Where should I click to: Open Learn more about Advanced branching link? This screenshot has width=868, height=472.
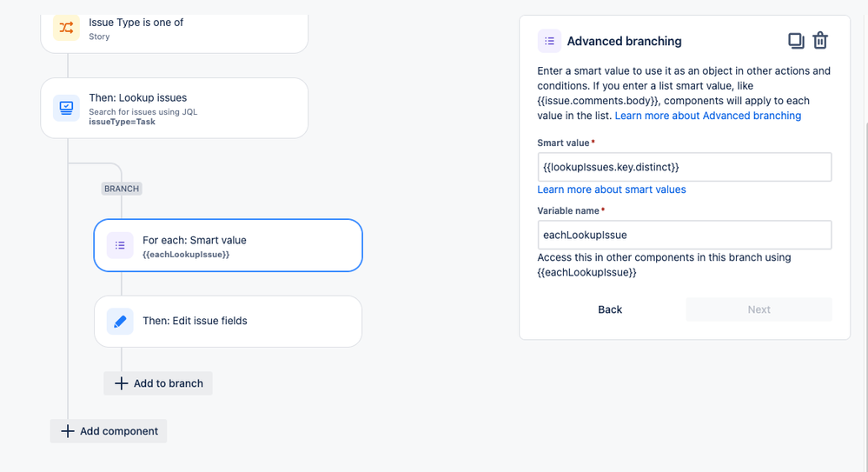(708, 116)
